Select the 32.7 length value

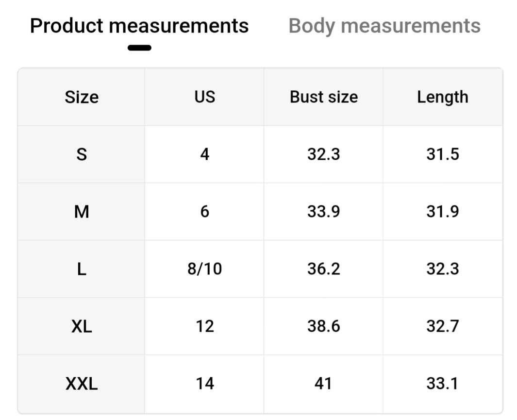[442, 326]
